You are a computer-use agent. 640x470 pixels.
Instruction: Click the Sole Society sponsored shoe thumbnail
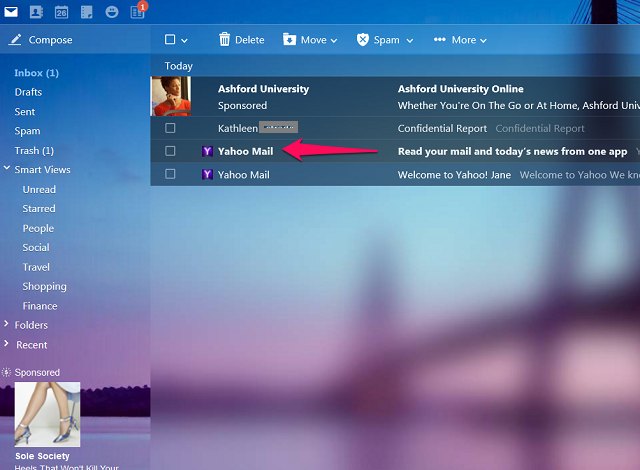click(47, 414)
